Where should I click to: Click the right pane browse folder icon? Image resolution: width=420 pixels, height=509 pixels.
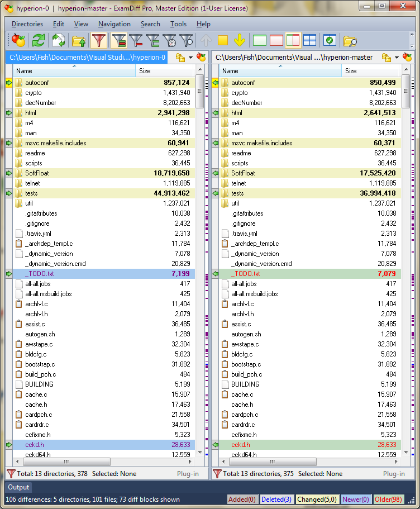[386, 58]
